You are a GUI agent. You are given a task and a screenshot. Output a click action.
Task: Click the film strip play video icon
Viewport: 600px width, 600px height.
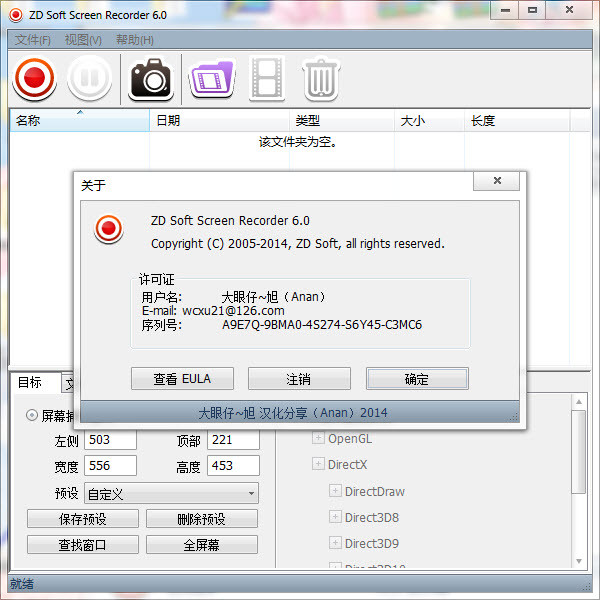click(x=267, y=78)
